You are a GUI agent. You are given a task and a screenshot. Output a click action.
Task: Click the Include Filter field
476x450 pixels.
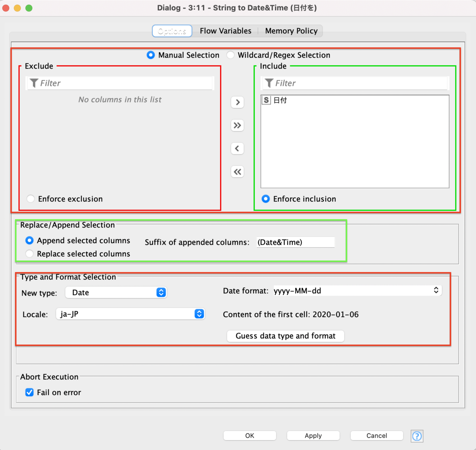tap(355, 83)
